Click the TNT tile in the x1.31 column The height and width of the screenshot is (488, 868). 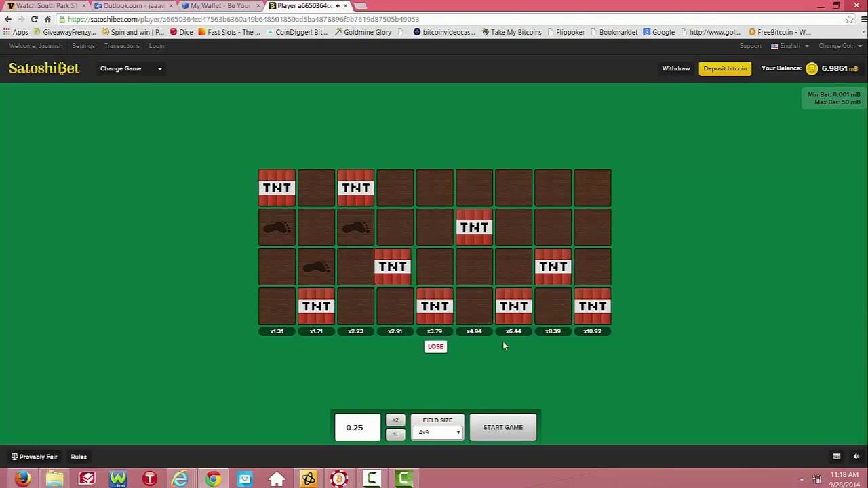[277, 188]
